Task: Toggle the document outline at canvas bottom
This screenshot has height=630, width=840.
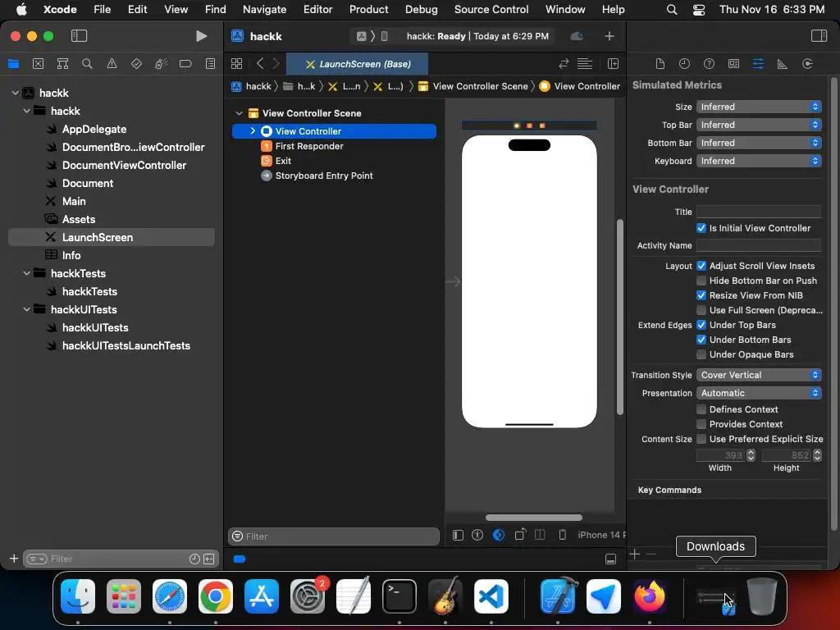Action: coord(458,535)
